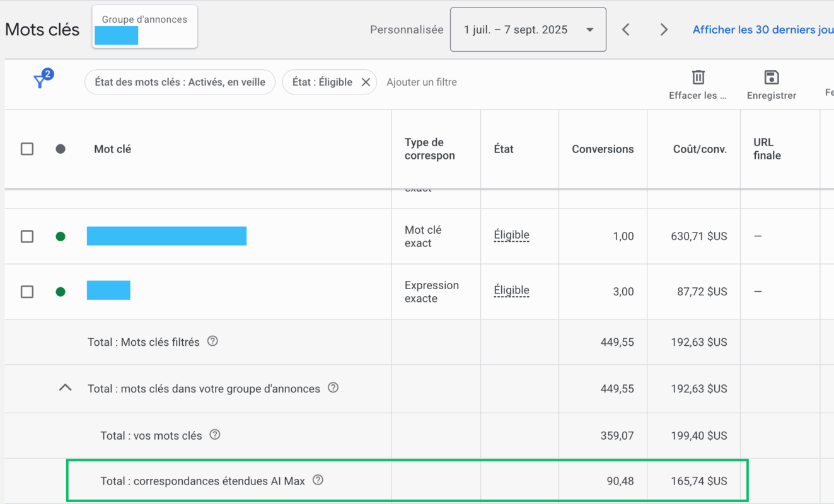Image resolution: width=834 pixels, height=504 pixels.
Task: Click conversions value 90,48
Action: (620, 481)
